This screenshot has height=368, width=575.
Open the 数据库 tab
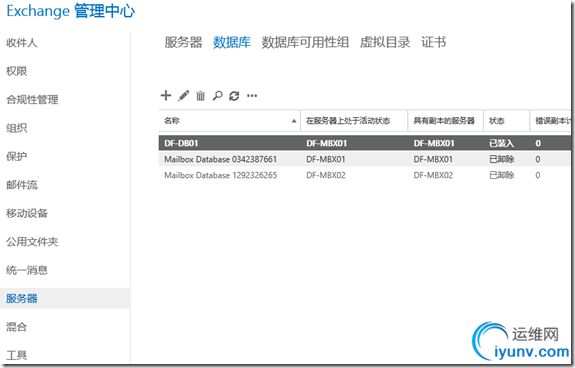[232, 42]
